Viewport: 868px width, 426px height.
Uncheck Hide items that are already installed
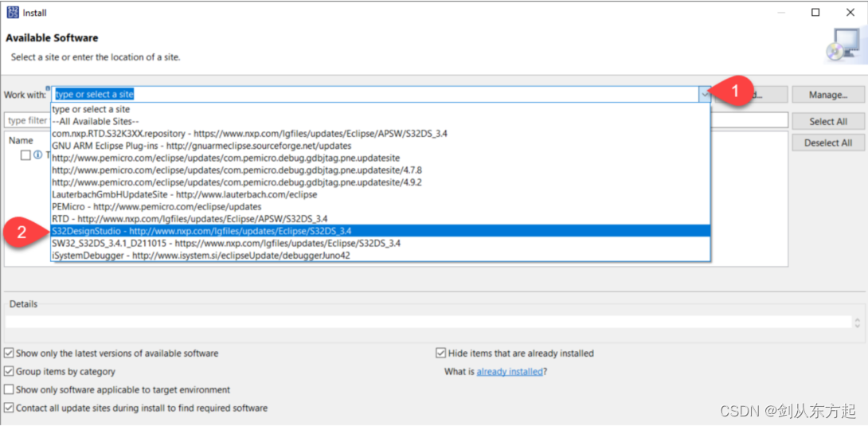[440, 353]
